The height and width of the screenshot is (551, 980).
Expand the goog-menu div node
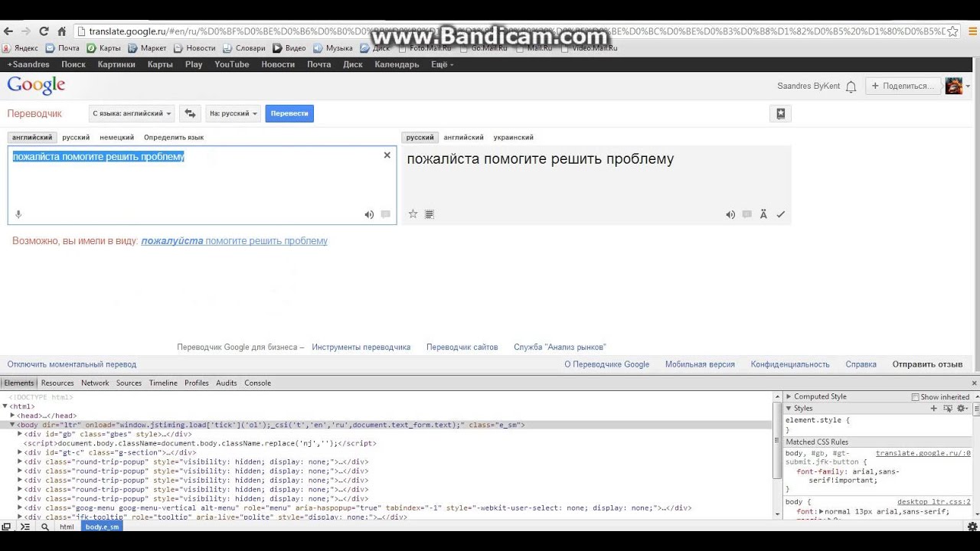(20, 507)
